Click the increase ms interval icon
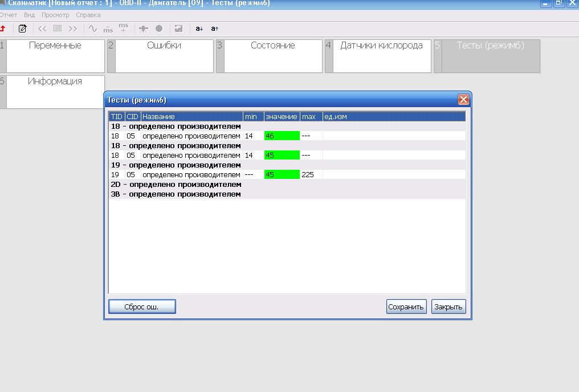The width and height of the screenshot is (579, 392). click(124, 28)
